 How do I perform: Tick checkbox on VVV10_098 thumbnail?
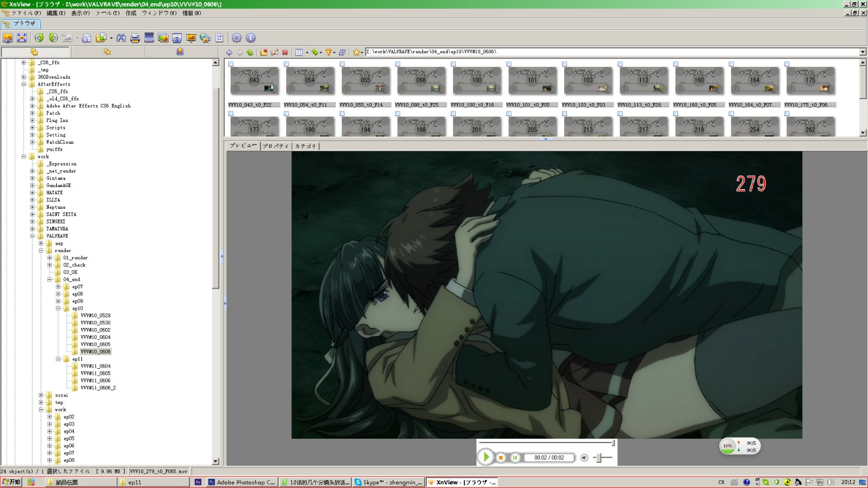(x=397, y=64)
